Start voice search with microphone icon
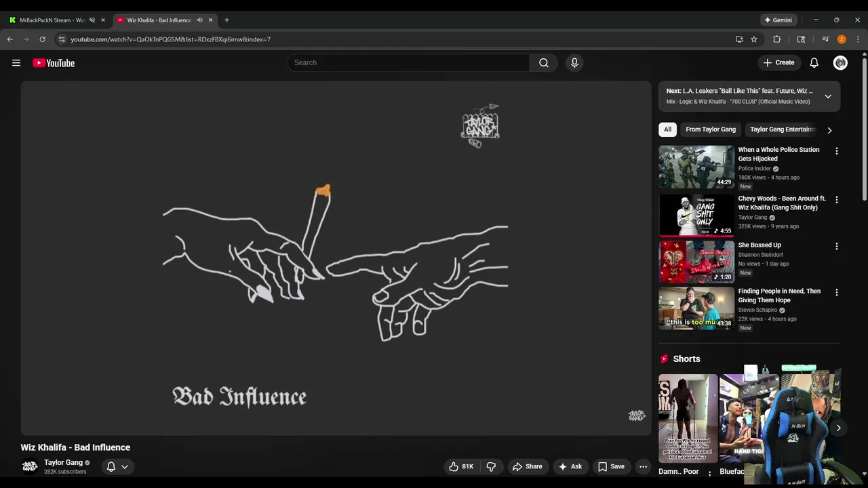This screenshot has height=488, width=868. pyautogui.click(x=574, y=63)
